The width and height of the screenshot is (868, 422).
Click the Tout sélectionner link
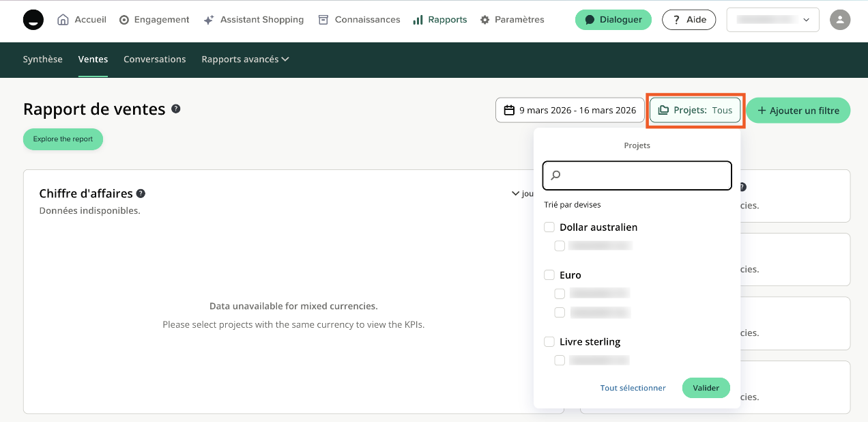pyautogui.click(x=633, y=388)
